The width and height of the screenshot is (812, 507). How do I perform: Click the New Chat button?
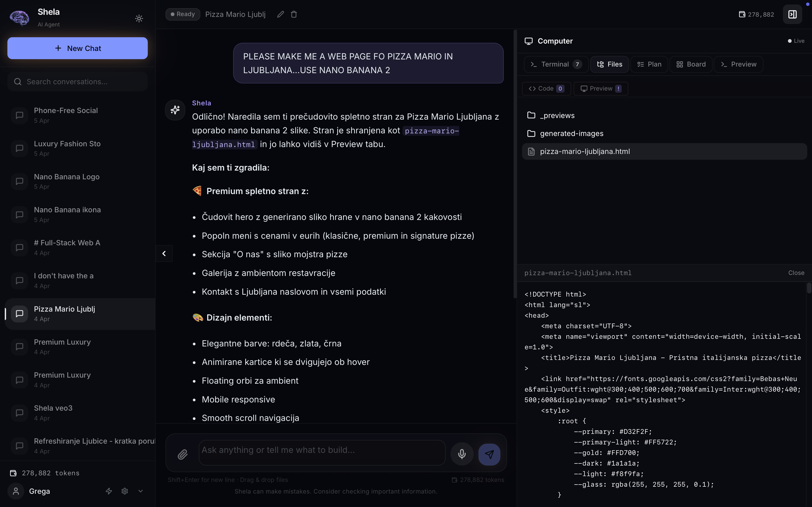coord(77,48)
